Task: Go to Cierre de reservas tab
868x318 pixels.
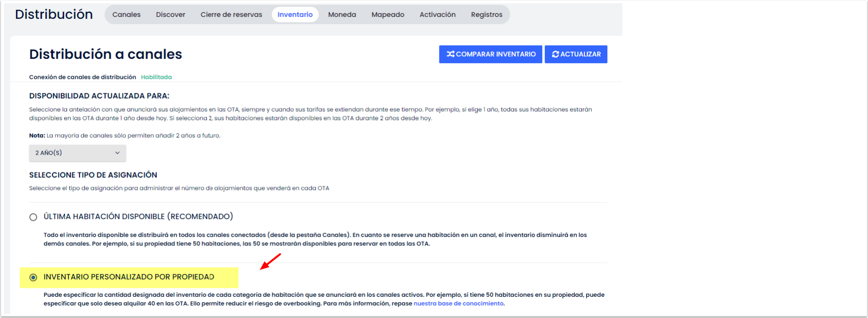Action: click(231, 14)
